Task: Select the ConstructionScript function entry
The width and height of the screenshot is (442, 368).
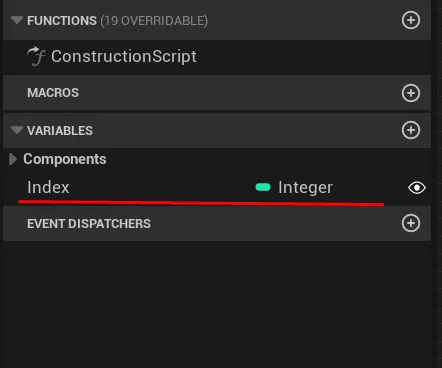Action: [217, 57]
